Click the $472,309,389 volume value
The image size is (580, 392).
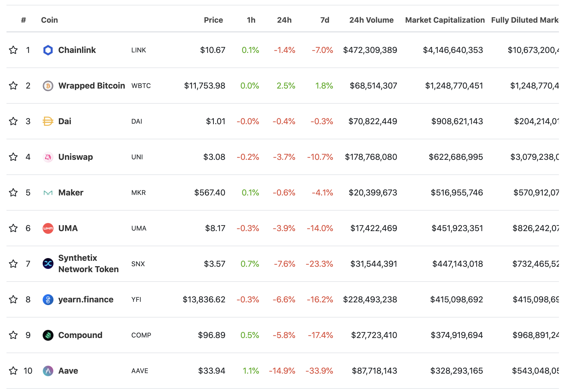click(x=370, y=50)
